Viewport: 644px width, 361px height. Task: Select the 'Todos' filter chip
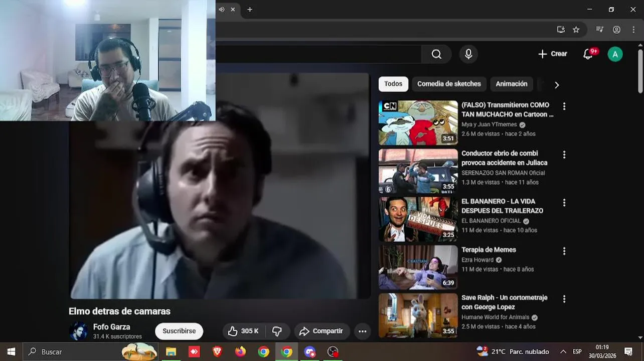pyautogui.click(x=393, y=84)
